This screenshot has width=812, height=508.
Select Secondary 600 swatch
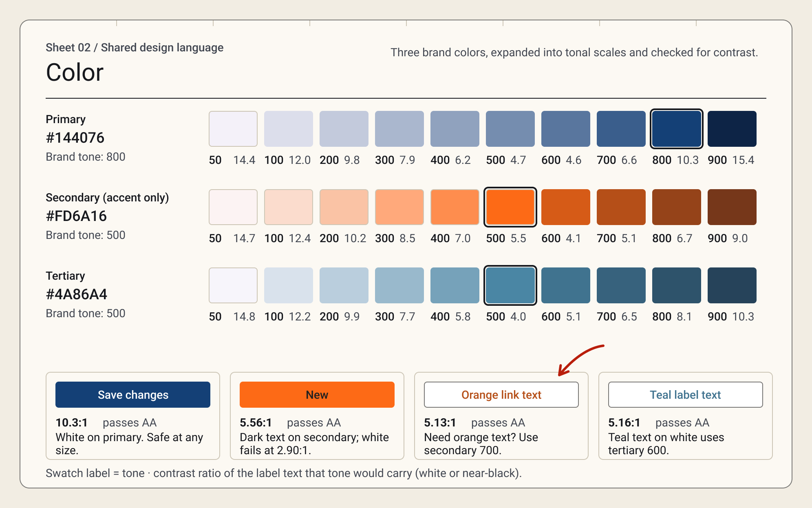(566, 207)
